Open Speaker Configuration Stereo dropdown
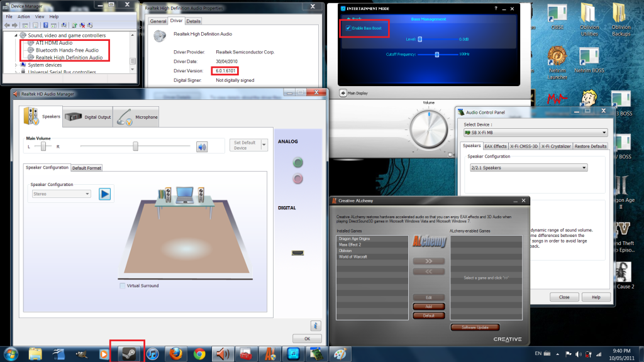This screenshot has height=362, width=644. click(61, 194)
